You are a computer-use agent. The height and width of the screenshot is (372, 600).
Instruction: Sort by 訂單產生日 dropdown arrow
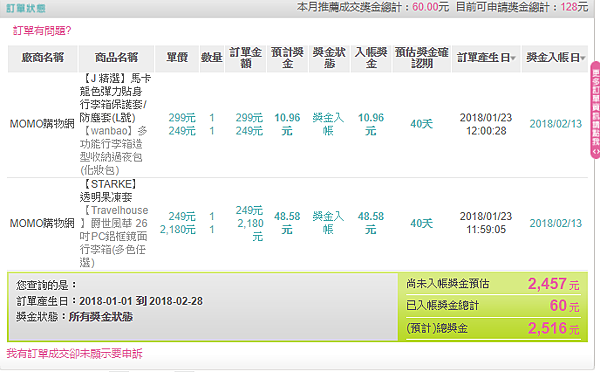pyautogui.click(x=513, y=58)
